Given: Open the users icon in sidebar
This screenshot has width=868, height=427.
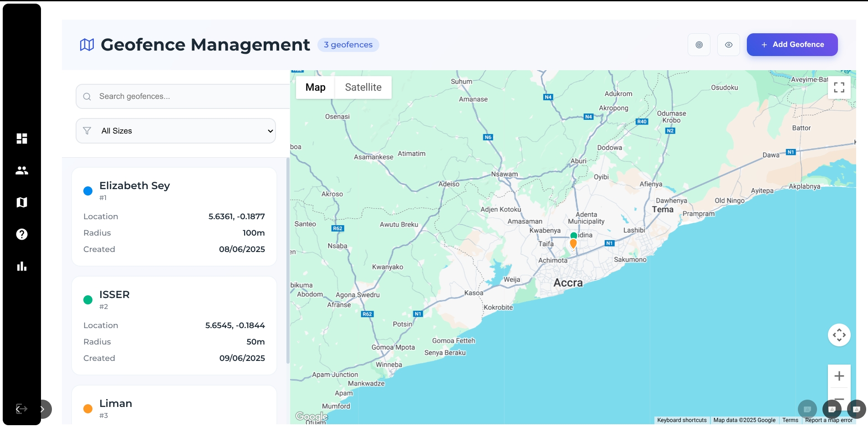Looking at the screenshot, I should (22, 170).
